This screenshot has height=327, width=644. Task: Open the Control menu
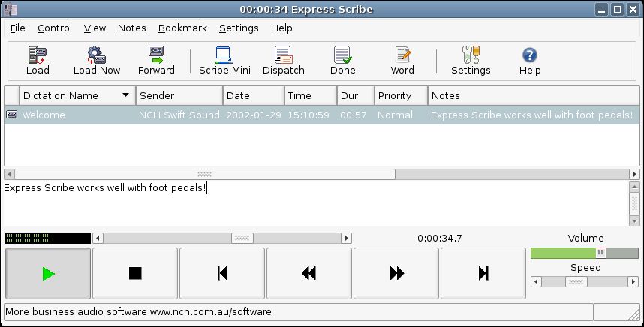coord(55,28)
